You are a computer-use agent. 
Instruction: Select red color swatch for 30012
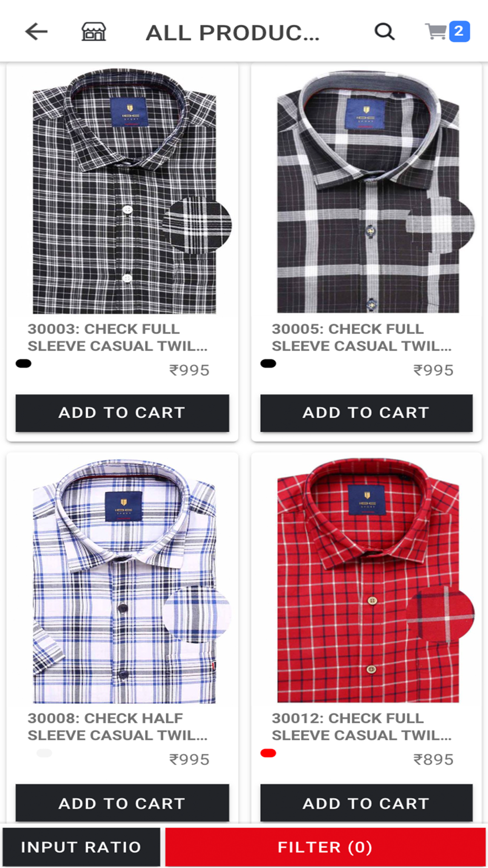point(268,753)
